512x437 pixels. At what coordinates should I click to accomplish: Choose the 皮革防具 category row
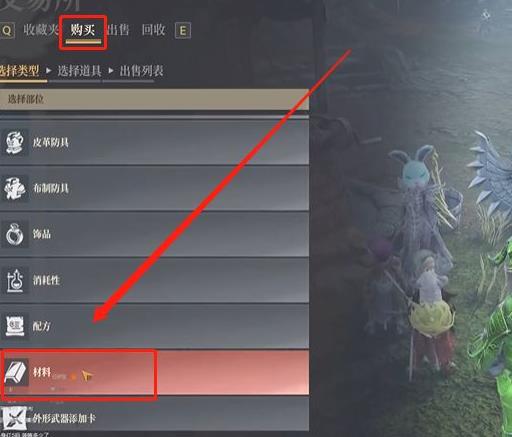pyautogui.click(x=154, y=142)
